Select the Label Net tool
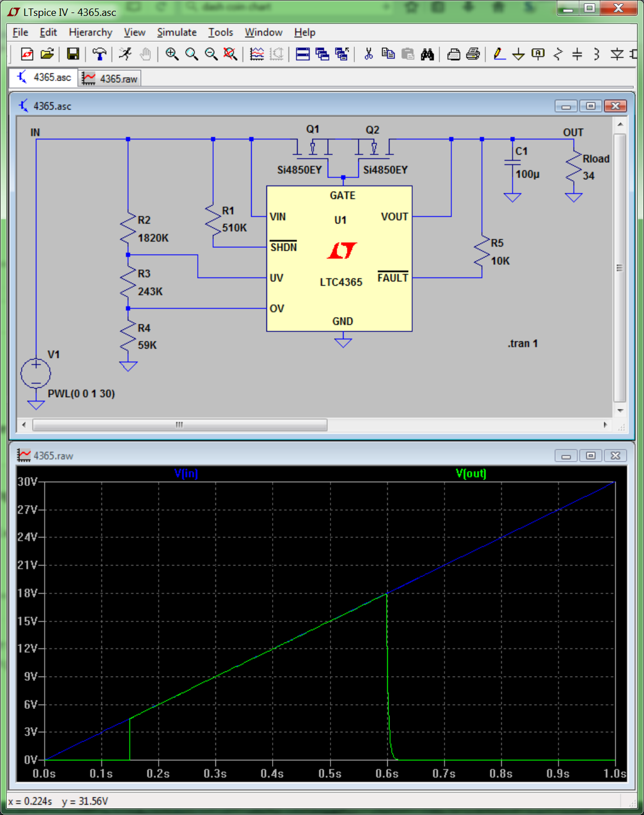 pos(538,54)
